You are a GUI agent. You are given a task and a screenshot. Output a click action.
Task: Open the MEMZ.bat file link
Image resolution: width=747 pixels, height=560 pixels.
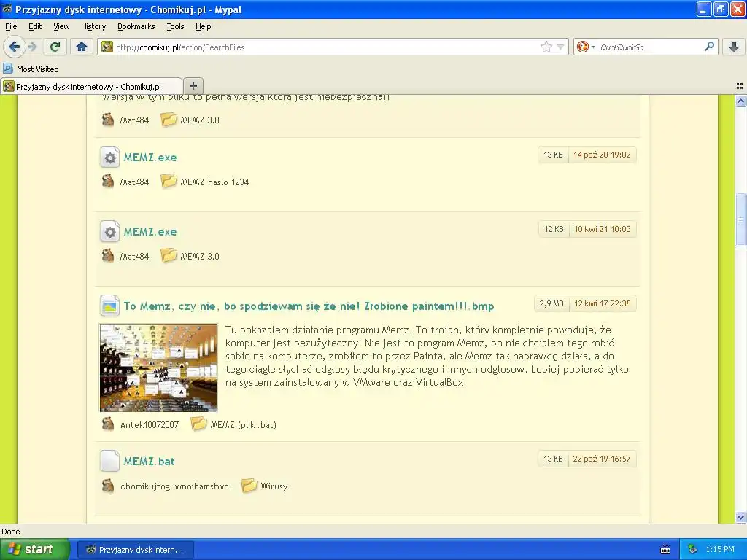(x=149, y=462)
